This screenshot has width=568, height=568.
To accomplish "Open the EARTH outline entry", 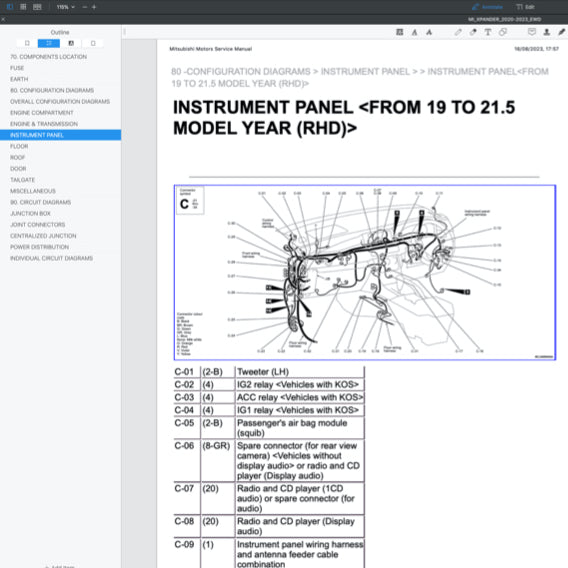I will pyautogui.click(x=19, y=79).
